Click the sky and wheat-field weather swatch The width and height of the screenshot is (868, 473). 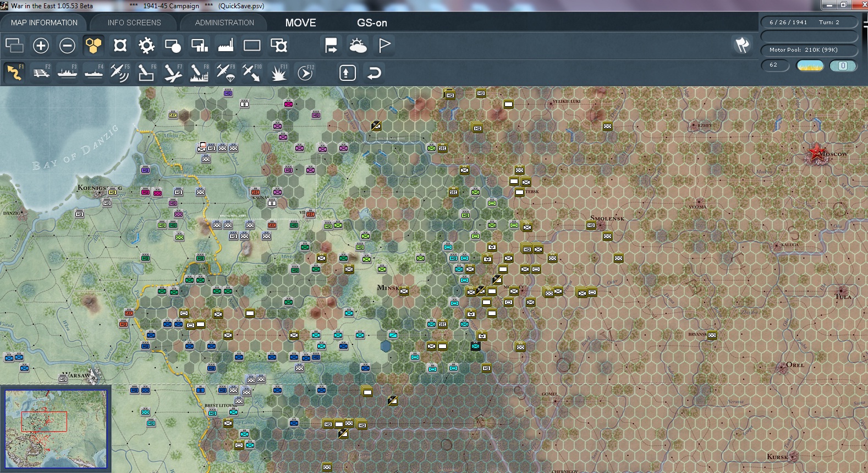(x=810, y=66)
